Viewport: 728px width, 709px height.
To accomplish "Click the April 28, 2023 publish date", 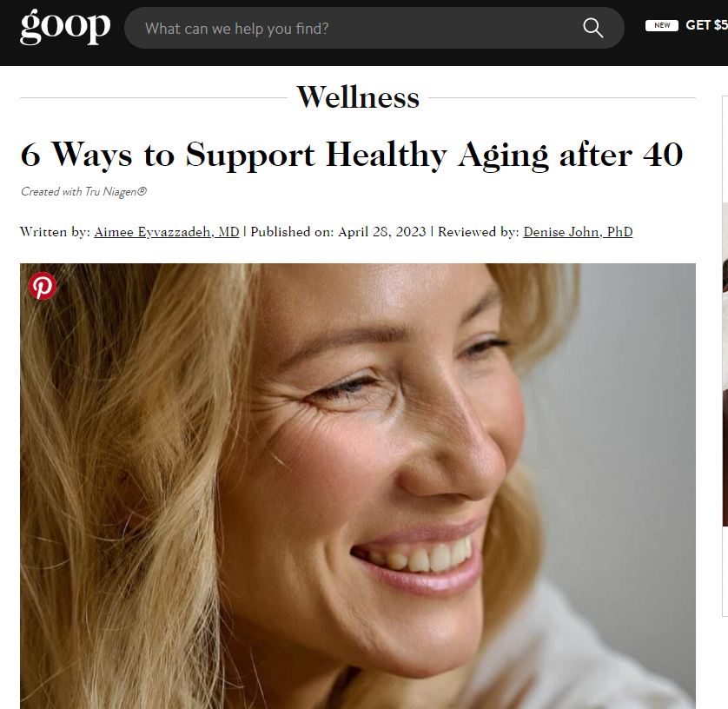I will point(381,232).
